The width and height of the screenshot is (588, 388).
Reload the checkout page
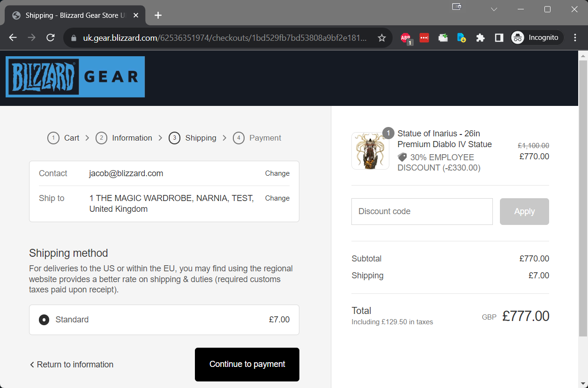click(x=50, y=37)
